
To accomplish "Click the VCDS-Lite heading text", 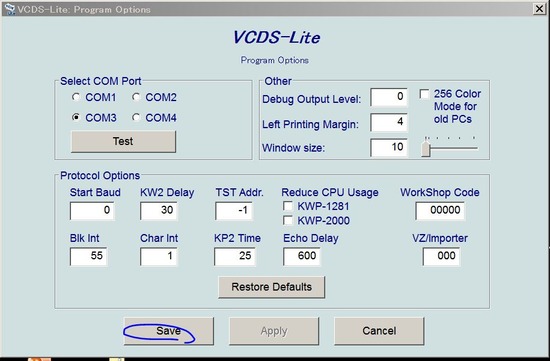I will [x=276, y=37].
